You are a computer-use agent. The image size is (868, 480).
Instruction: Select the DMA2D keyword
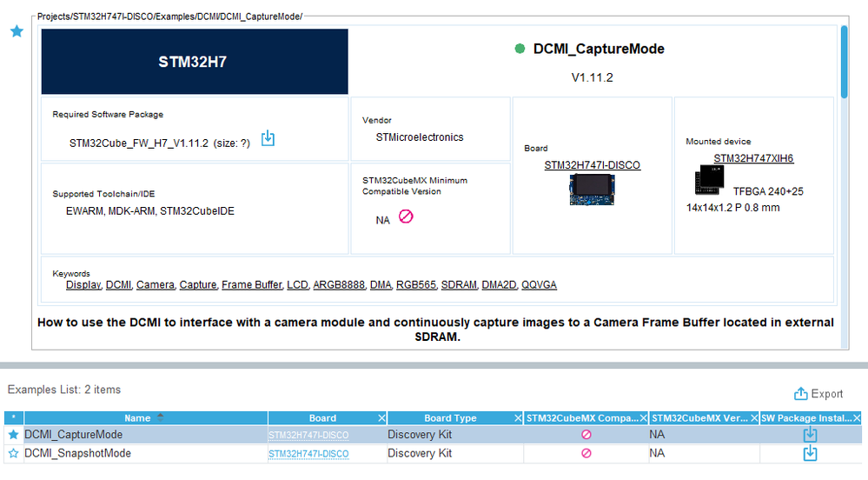499,285
